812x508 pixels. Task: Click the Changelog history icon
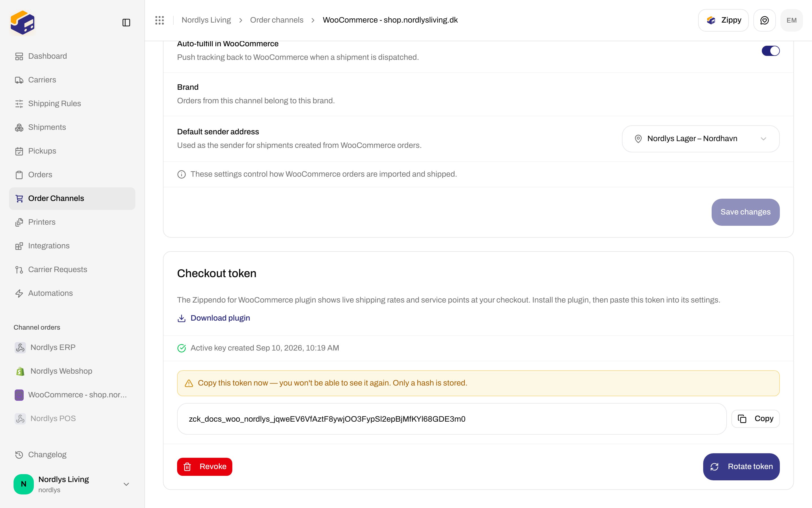19,455
